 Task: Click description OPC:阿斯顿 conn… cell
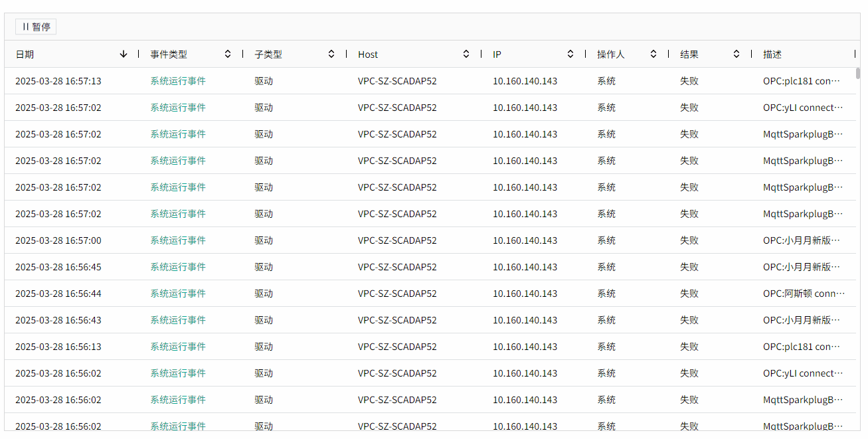pos(804,294)
